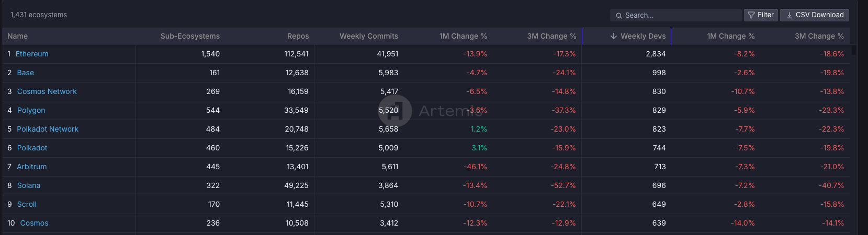868x235 pixels.
Task: Sort by 1M Change % after Weekly Devs
Action: tap(731, 36)
